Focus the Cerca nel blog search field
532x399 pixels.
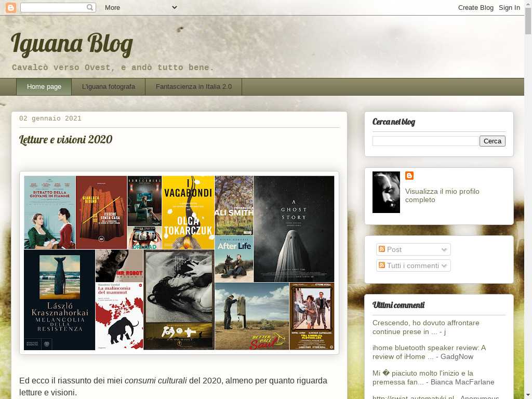(x=425, y=141)
